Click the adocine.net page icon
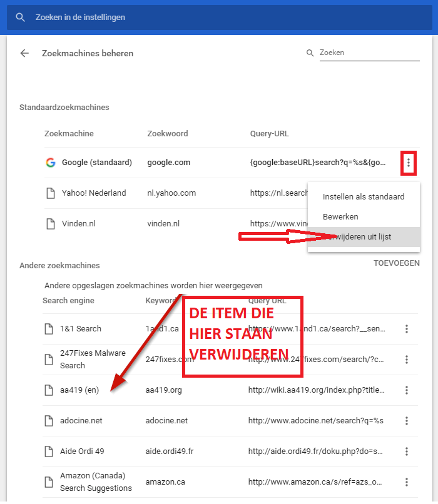Image resolution: width=438 pixels, height=504 pixels. [49, 421]
